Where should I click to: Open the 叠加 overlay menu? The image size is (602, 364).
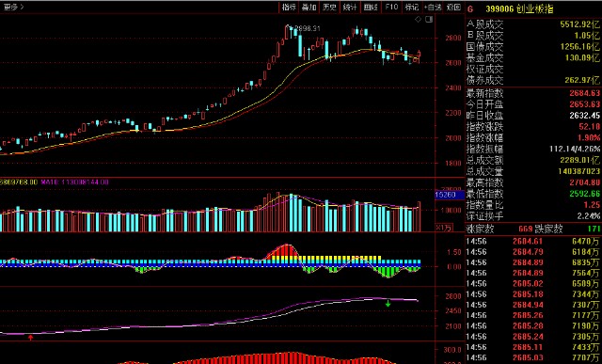tap(309, 7)
